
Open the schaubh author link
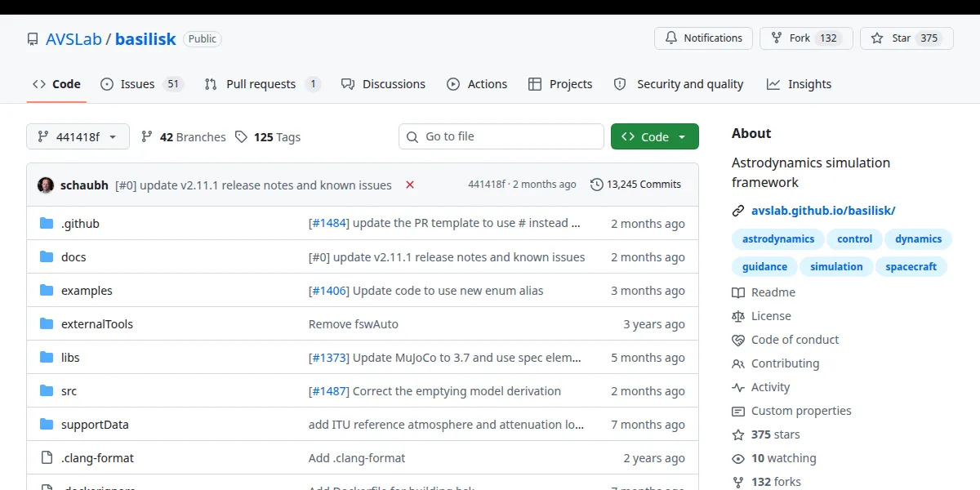84,185
